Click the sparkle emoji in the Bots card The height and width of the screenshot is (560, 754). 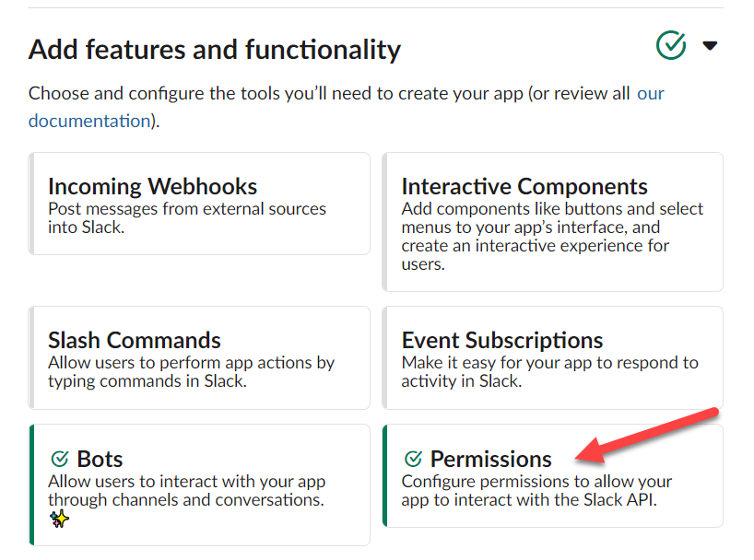click(59, 519)
